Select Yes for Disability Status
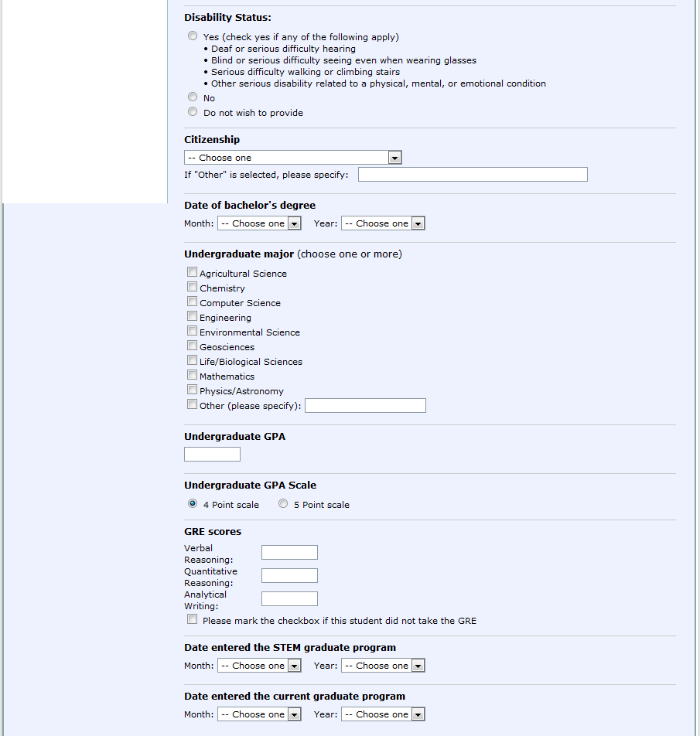Screen dimensions: 700x736 tap(193, 36)
